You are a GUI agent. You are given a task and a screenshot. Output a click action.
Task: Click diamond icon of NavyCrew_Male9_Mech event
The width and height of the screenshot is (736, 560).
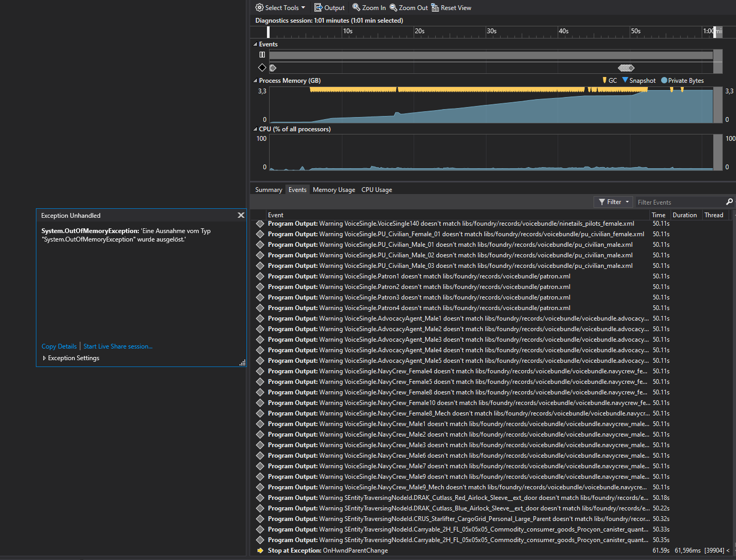(x=260, y=487)
